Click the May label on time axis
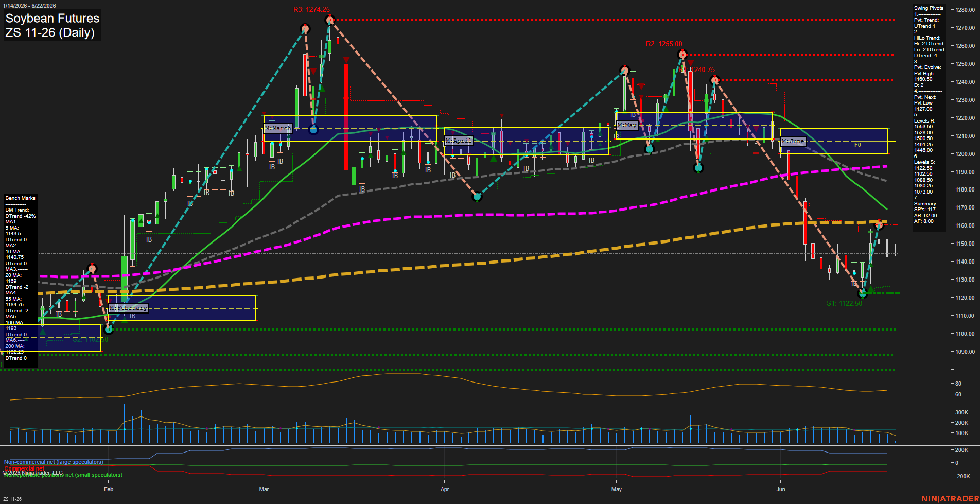The width and height of the screenshot is (980, 504). click(x=617, y=489)
